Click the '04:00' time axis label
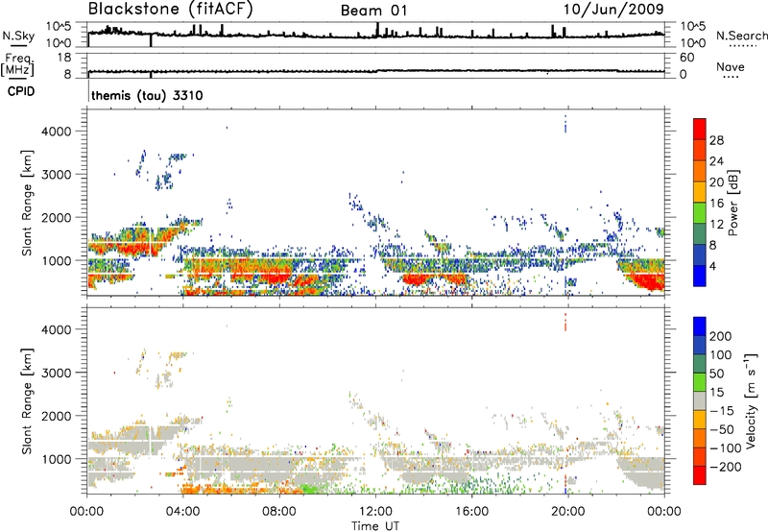Viewport: 768px width, 532px height. [x=183, y=512]
